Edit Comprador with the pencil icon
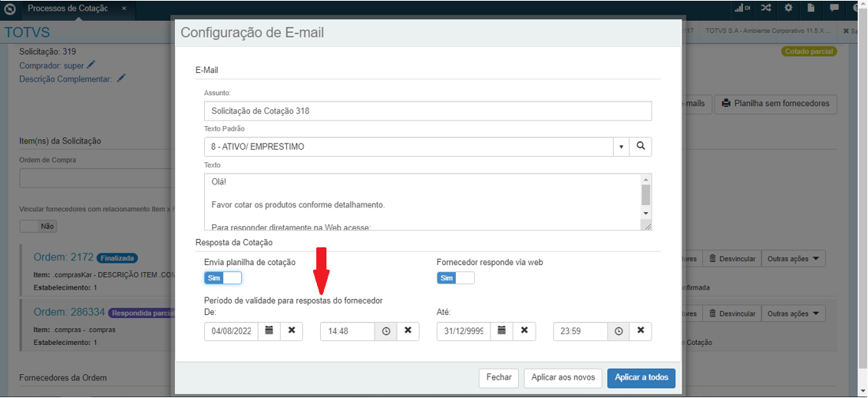868x398 pixels. pyautogui.click(x=91, y=65)
